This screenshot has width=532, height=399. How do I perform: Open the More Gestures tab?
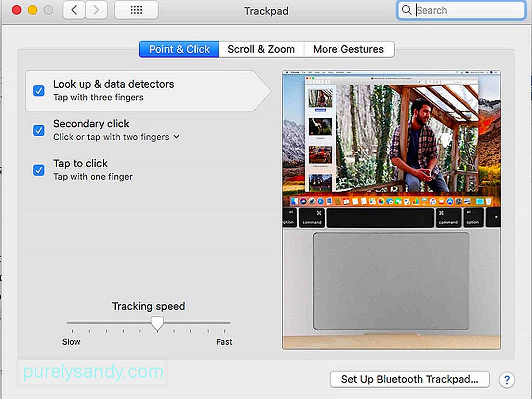tap(349, 49)
